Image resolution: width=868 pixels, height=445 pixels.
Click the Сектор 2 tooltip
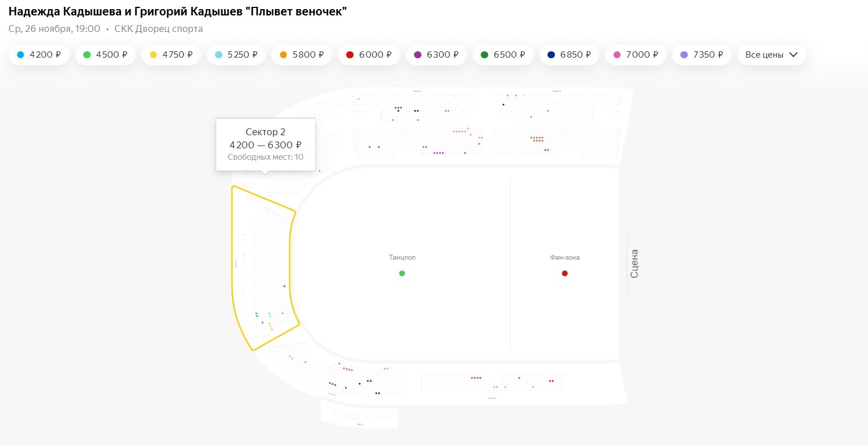point(265,144)
